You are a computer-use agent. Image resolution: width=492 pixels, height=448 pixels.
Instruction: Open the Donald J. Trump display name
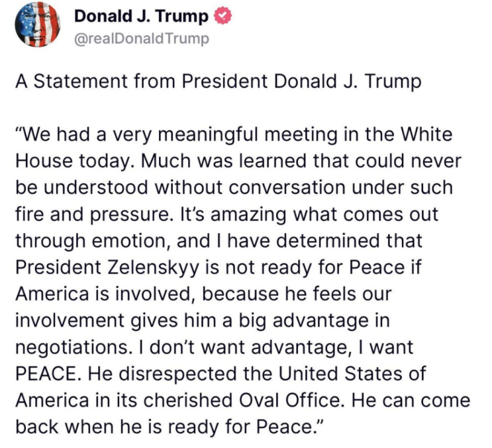tap(141, 17)
